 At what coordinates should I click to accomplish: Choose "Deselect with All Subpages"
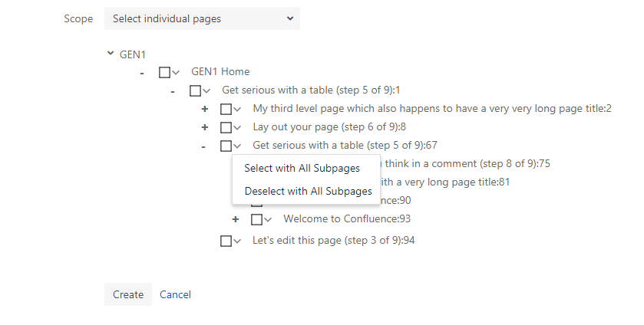coord(308,192)
